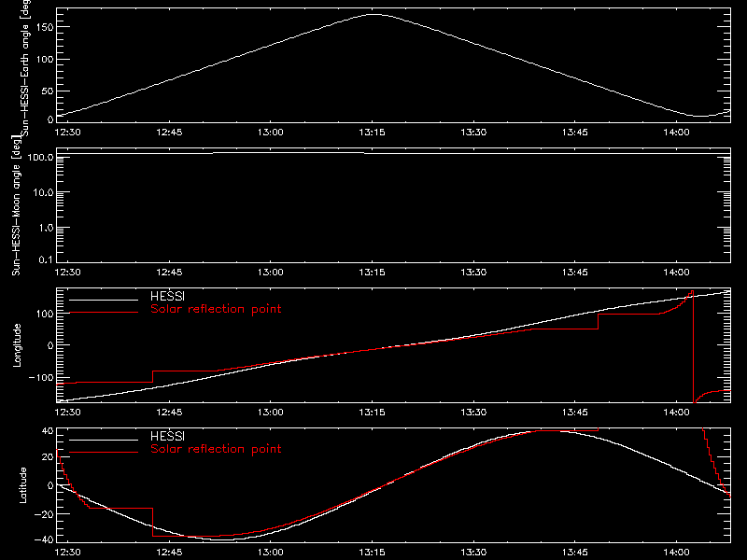747x560 pixels.
Task: Select 'Solar reflection point' legend in Latitude plot
Action: click(216, 449)
